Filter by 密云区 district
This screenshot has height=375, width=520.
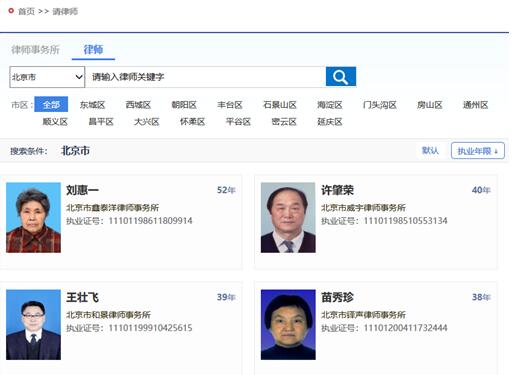[x=284, y=122]
